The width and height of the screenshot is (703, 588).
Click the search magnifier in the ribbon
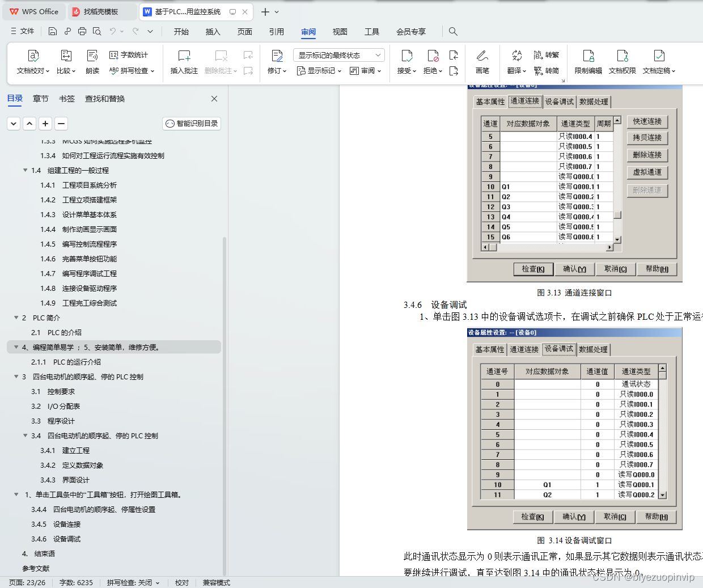pos(452,32)
